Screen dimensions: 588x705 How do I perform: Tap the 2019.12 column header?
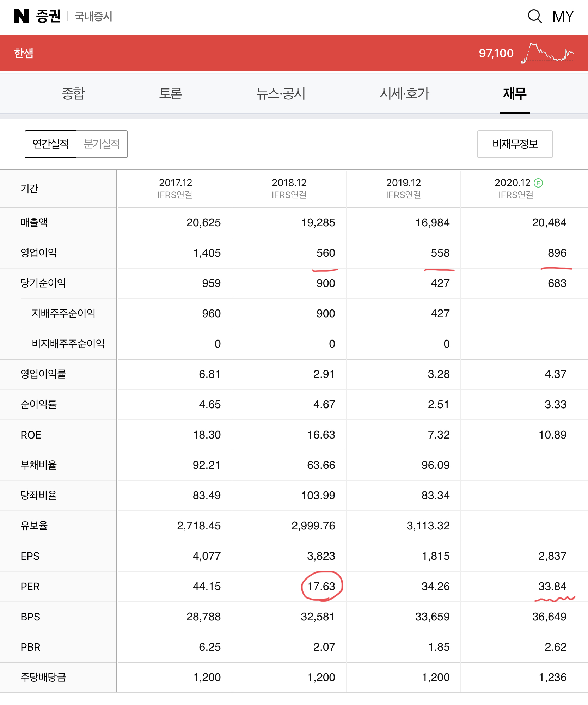(x=404, y=189)
